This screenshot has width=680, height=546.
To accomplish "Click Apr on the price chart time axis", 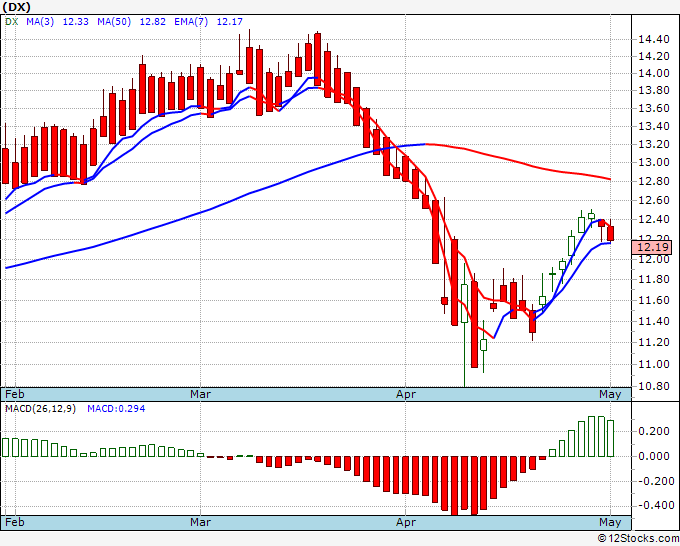I will [x=405, y=394].
